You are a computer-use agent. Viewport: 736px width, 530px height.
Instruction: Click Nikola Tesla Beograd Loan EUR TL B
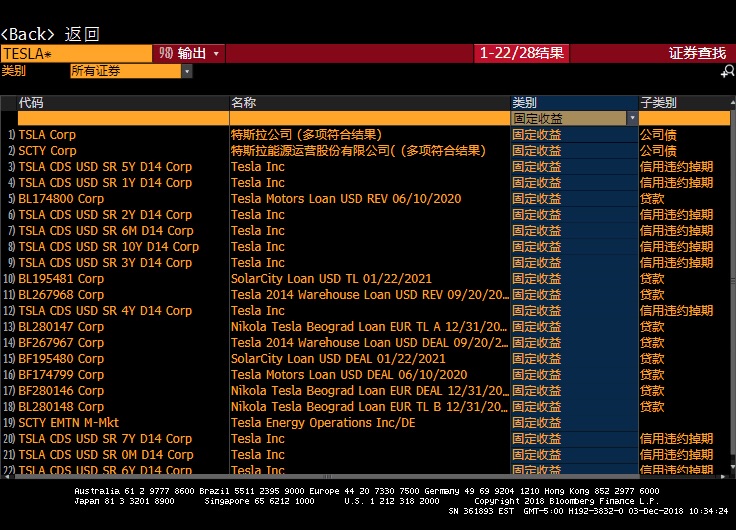(x=369, y=406)
